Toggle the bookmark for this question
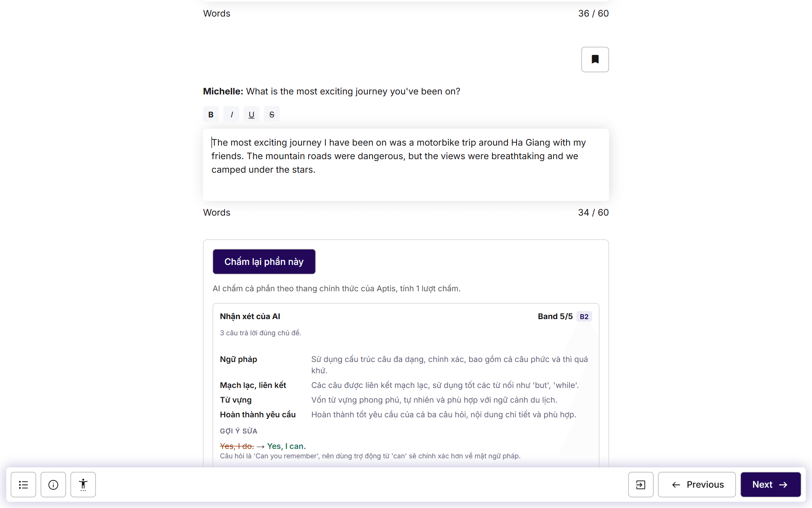 [595, 59]
